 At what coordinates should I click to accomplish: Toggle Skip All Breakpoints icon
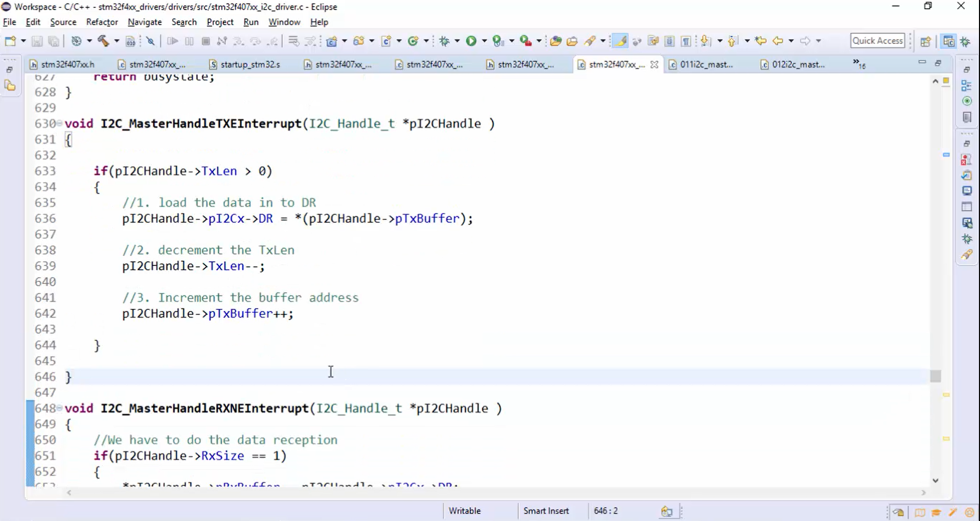(150, 41)
